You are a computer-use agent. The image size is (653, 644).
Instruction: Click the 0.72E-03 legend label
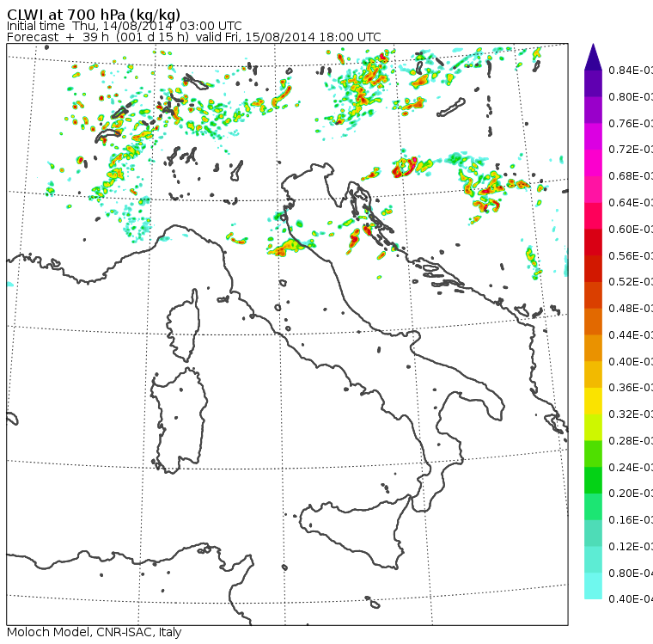pos(631,150)
